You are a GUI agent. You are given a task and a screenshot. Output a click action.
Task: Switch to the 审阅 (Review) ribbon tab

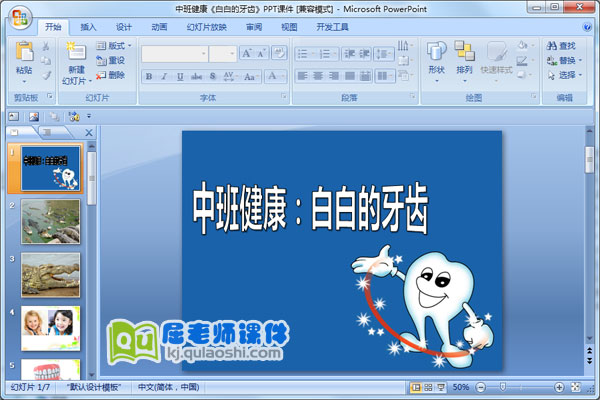point(254,27)
